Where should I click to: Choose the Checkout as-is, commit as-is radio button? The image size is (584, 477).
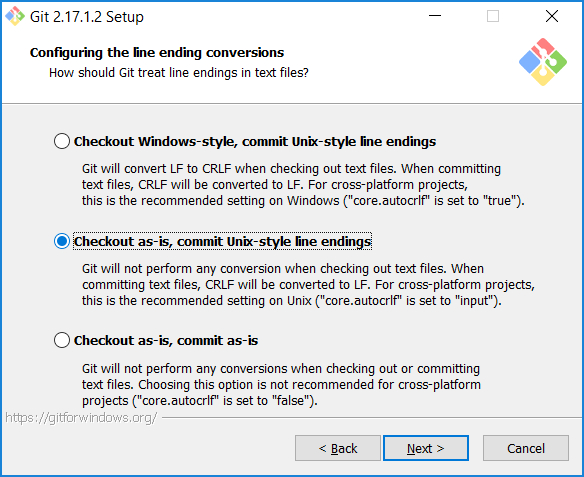[x=62, y=340]
